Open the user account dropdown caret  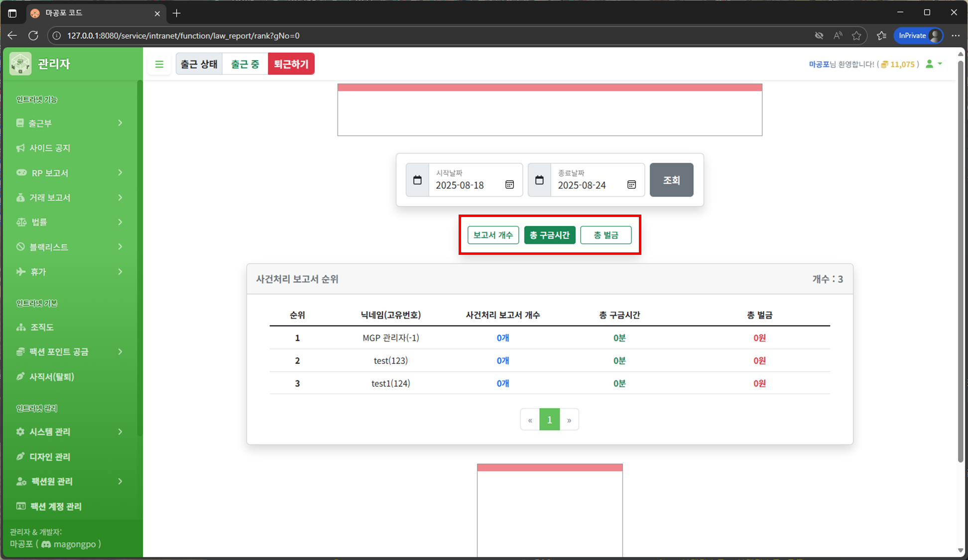(940, 64)
